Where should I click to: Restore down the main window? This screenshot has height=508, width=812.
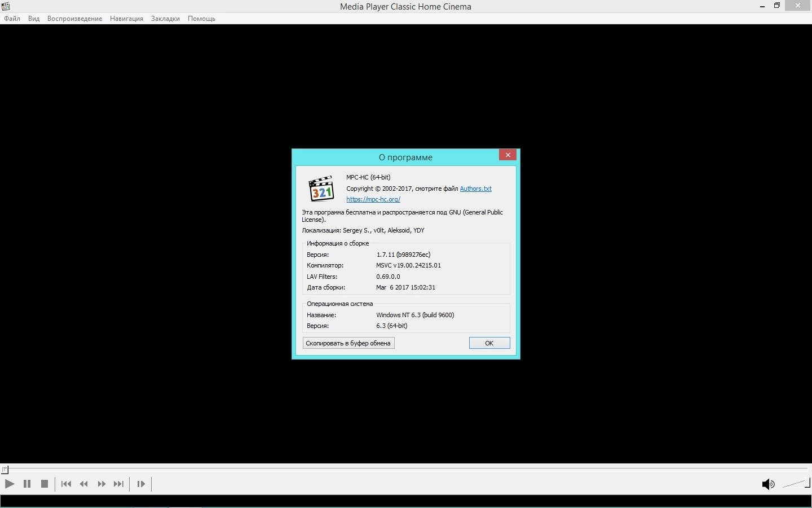(777, 6)
